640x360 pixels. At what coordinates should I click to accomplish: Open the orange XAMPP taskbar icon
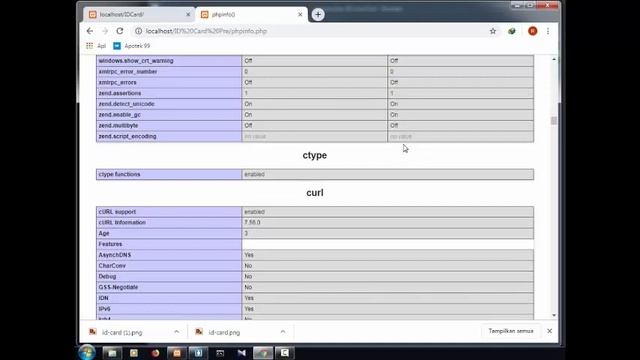(177, 353)
